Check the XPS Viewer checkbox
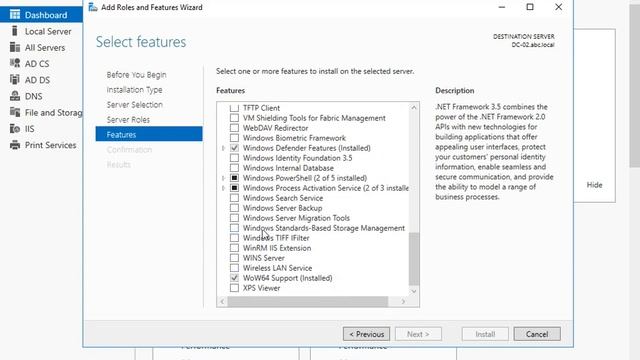Image resolution: width=640 pixels, height=360 pixels. (x=234, y=288)
